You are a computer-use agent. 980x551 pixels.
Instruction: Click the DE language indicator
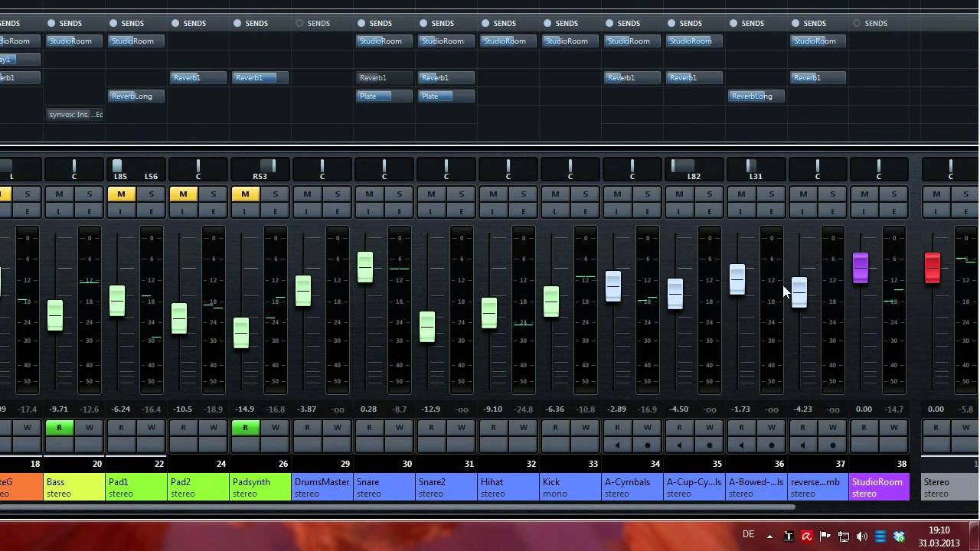(748, 534)
